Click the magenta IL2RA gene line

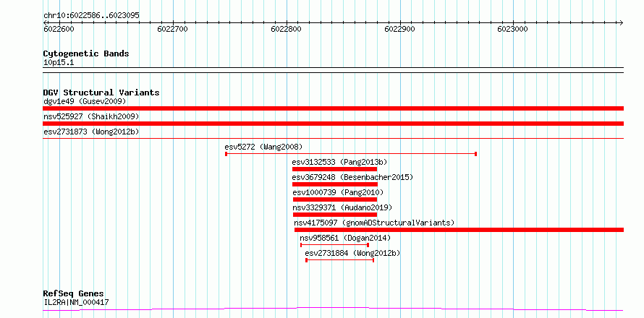[333, 309]
